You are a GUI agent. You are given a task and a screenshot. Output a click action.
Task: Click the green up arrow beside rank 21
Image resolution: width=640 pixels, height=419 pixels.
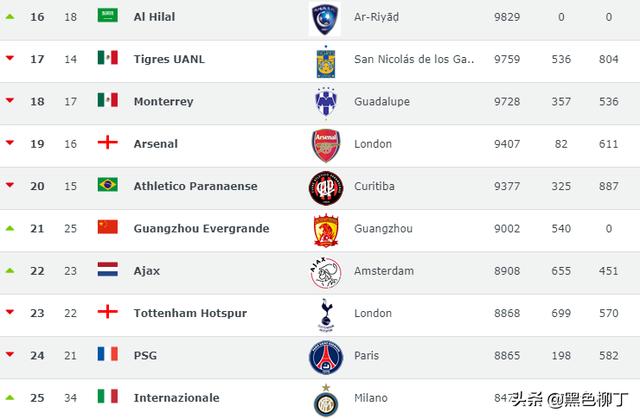coord(10,228)
